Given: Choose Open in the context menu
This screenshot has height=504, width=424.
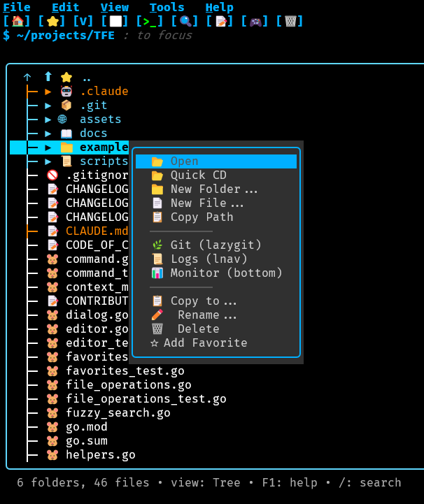Looking at the screenshot, I should [216, 161].
